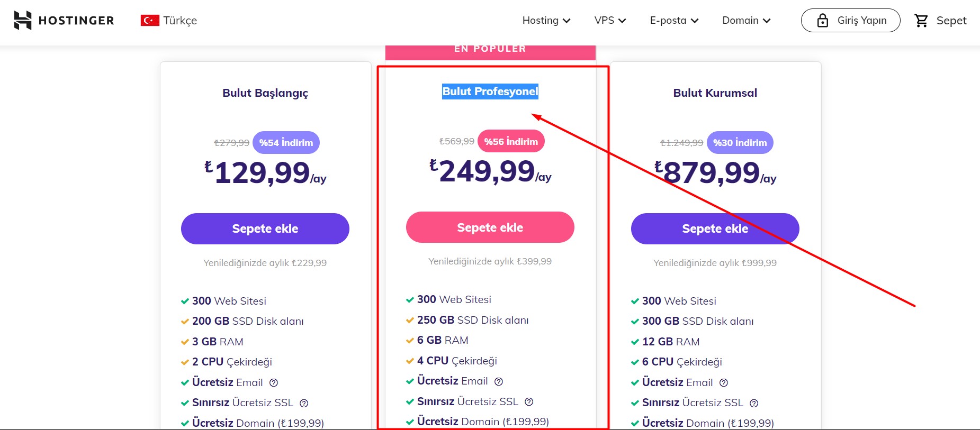Open the E-posta dropdown menu
The image size is (980, 430).
675,21
